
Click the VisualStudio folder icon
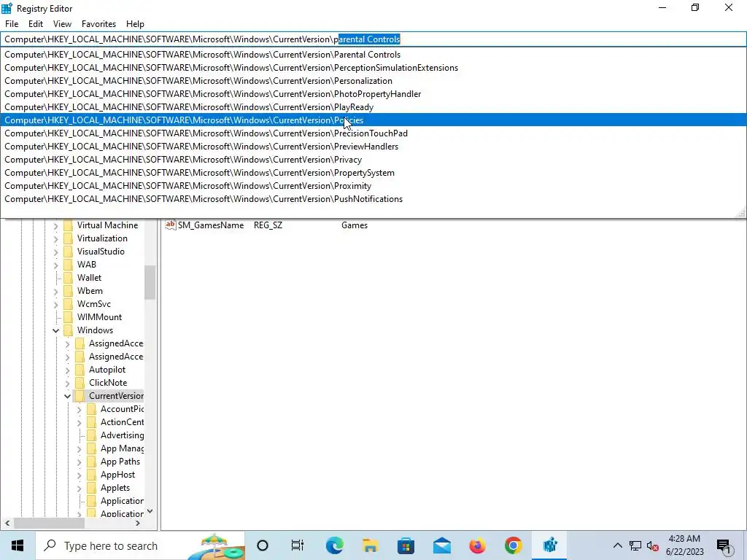click(x=68, y=252)
